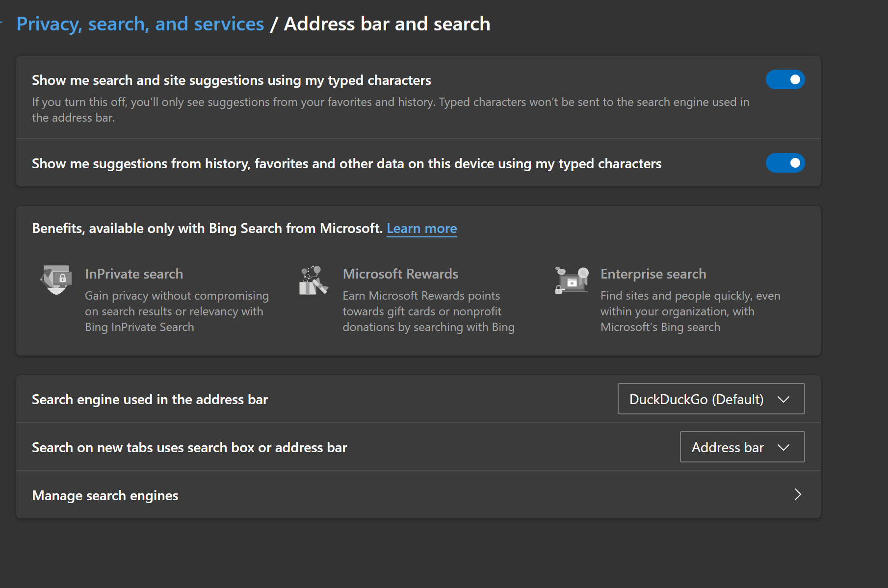Expand the Address bar new tab dropdown
The height and width of the screenshot is (588, 888).
pyautogui.click(x=742, y=447)
